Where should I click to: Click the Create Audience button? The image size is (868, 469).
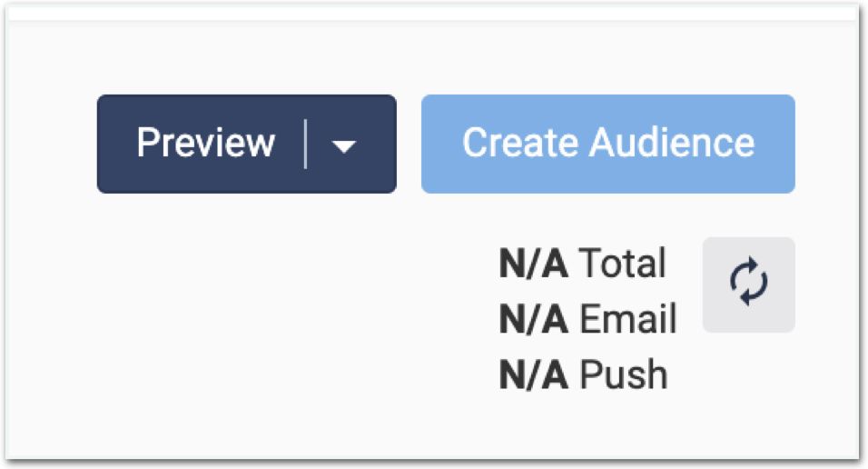(x=607, y=144)
